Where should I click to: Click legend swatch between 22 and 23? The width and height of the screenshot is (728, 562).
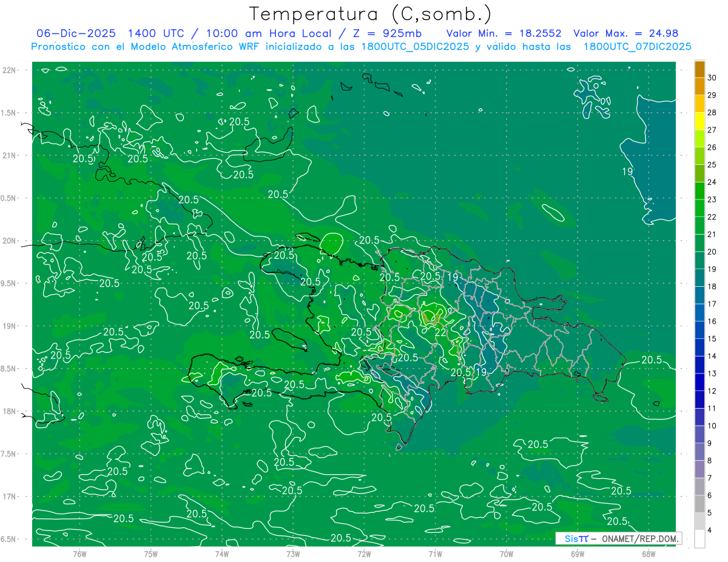click(x=699, y=208)
